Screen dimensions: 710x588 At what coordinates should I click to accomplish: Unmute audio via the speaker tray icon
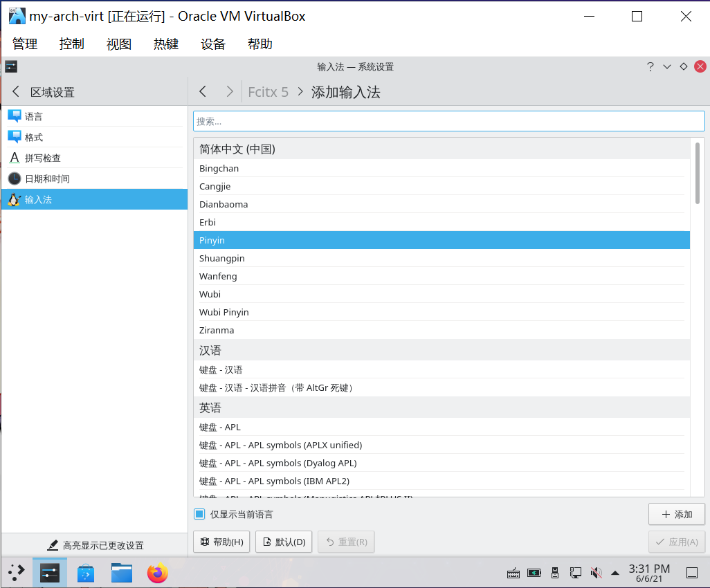[x=596, y=573]
